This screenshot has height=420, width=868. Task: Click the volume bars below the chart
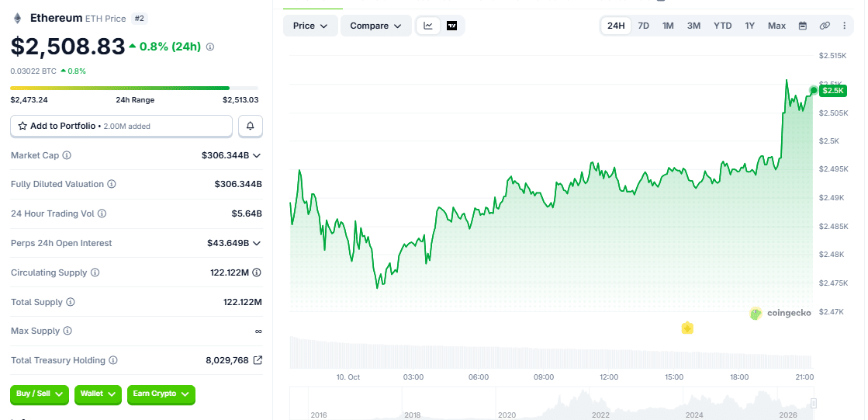click(551, 353)
